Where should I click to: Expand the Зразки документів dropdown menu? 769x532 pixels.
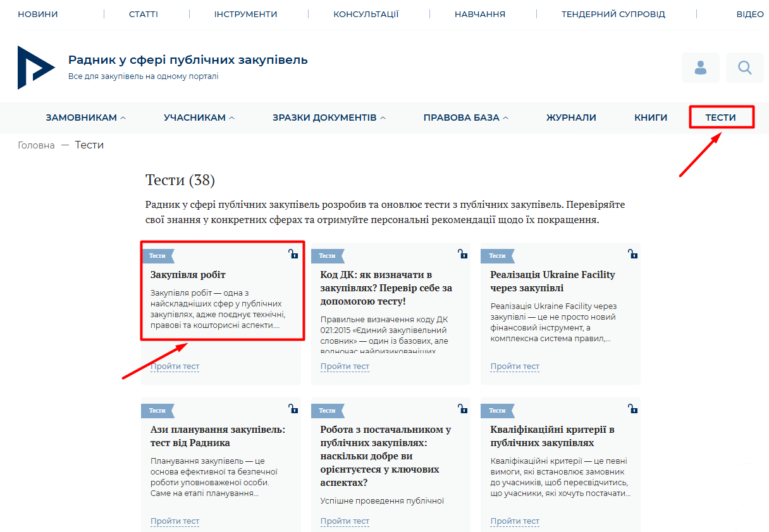pos(329,118)
